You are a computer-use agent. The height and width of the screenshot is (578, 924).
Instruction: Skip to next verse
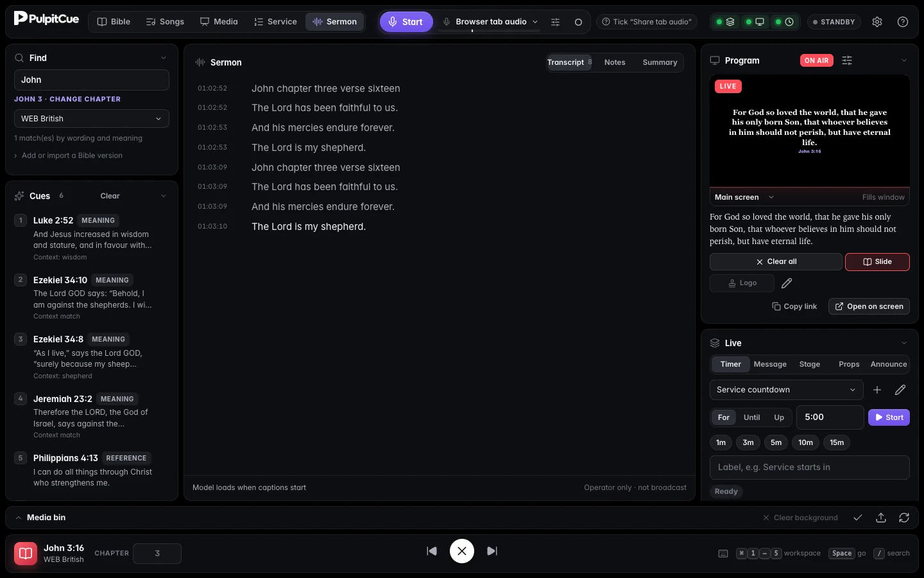[x=492, y=551]
